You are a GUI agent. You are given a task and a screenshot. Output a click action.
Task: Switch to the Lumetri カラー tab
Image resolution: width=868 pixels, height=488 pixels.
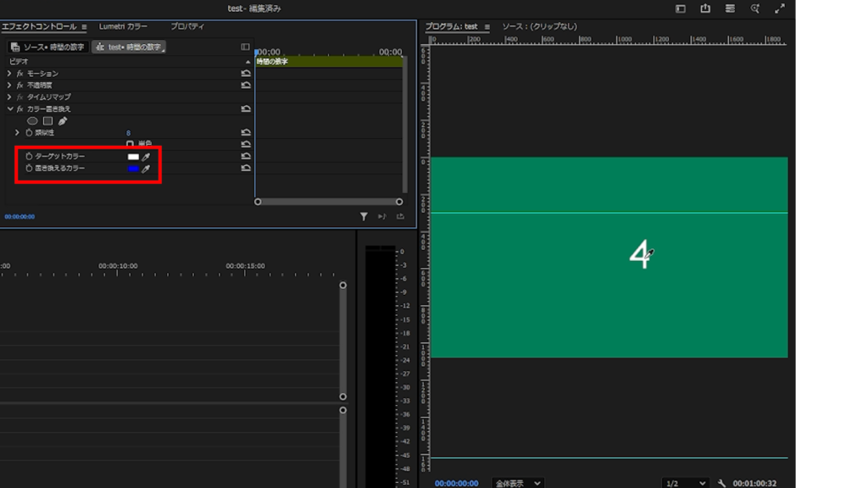coord(123,26)
